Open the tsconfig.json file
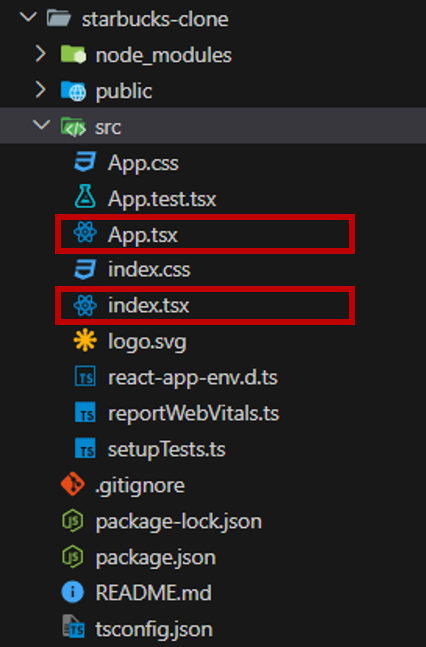426x647 pixels. [154, 630]
